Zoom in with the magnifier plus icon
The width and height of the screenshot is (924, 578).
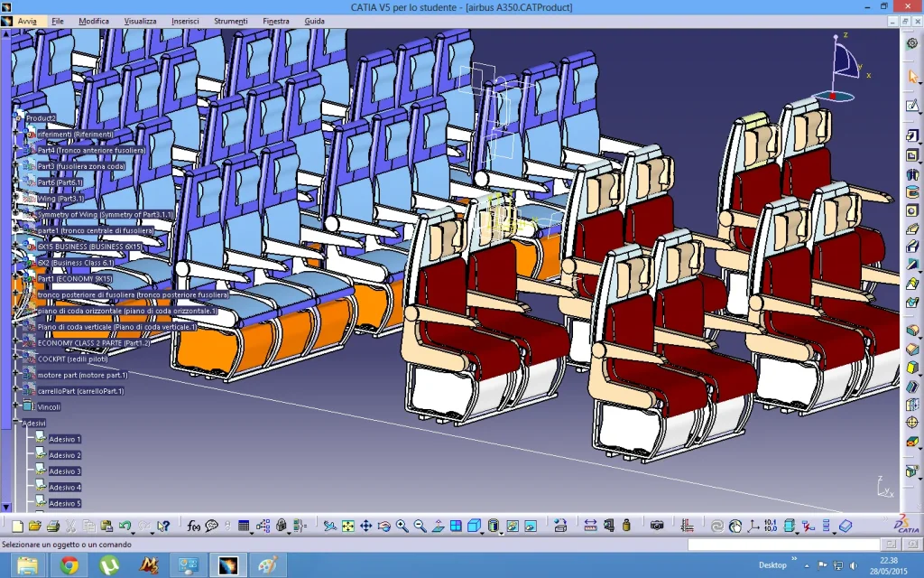[402, 527]
